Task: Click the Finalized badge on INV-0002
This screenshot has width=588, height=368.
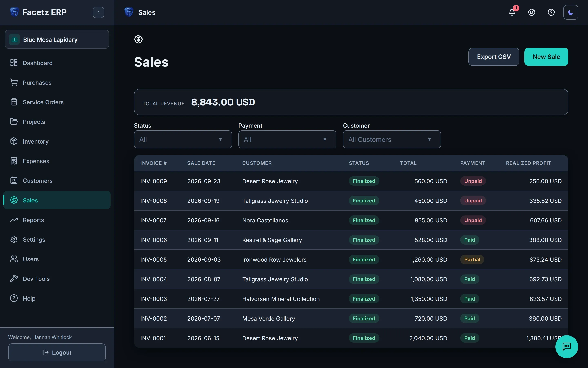Action: click(x=364, y=318)
